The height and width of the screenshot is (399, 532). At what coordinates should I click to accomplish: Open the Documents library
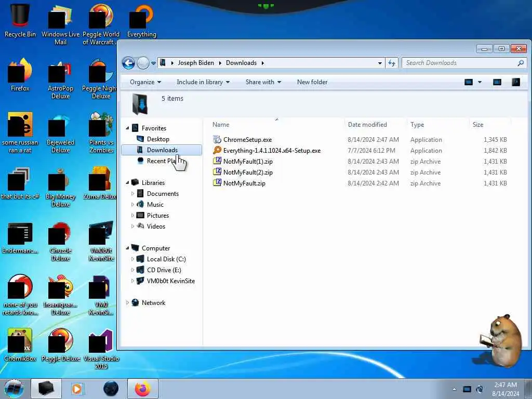(163, 193)
